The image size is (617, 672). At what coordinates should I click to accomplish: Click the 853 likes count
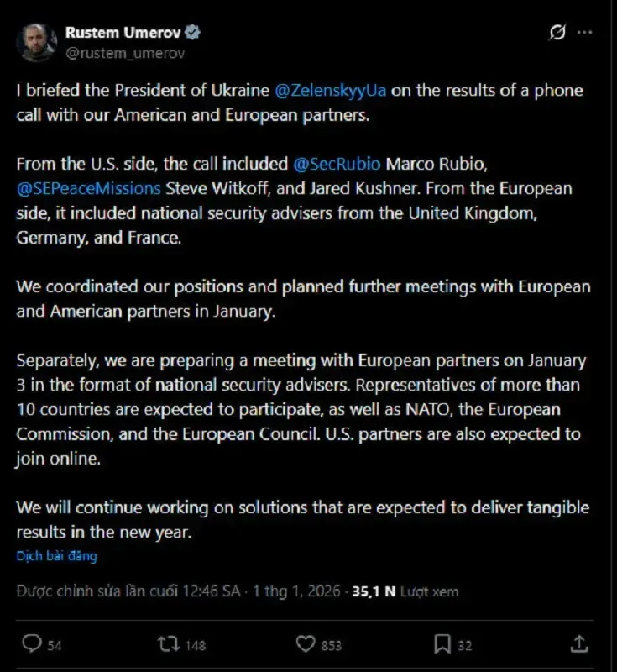tap(331, 645)
